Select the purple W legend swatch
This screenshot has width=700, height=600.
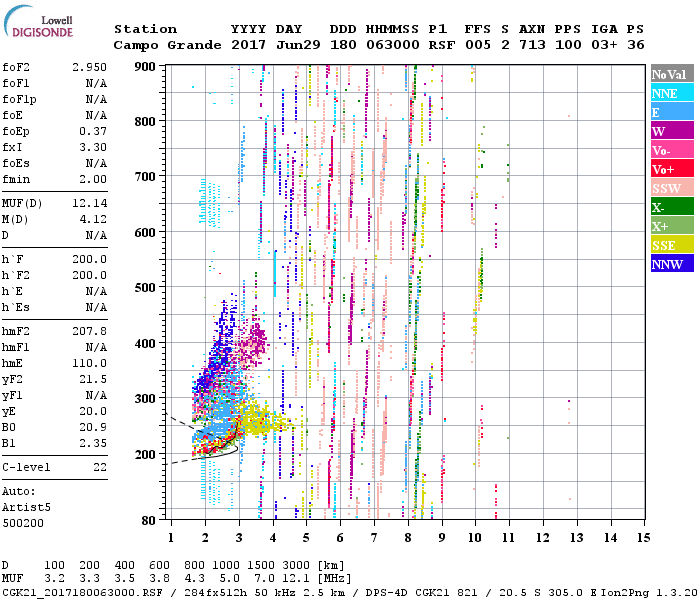point(672,131)
